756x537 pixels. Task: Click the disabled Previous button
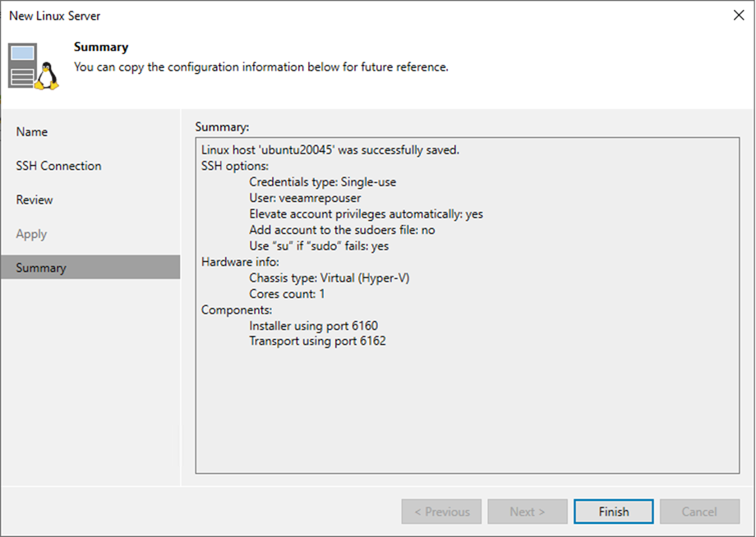tap(441, 512)
